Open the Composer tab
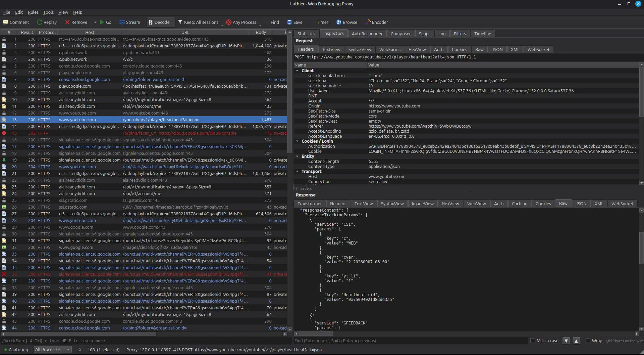Screen dimensions: 644x355 [400, 34]
